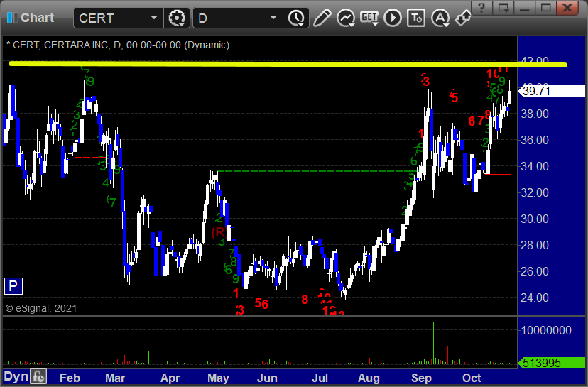Image resolution: width=588 pixels, height=387 pixels.
Task: Click the 10000000 volume scale label
Action: coord(546,331)
